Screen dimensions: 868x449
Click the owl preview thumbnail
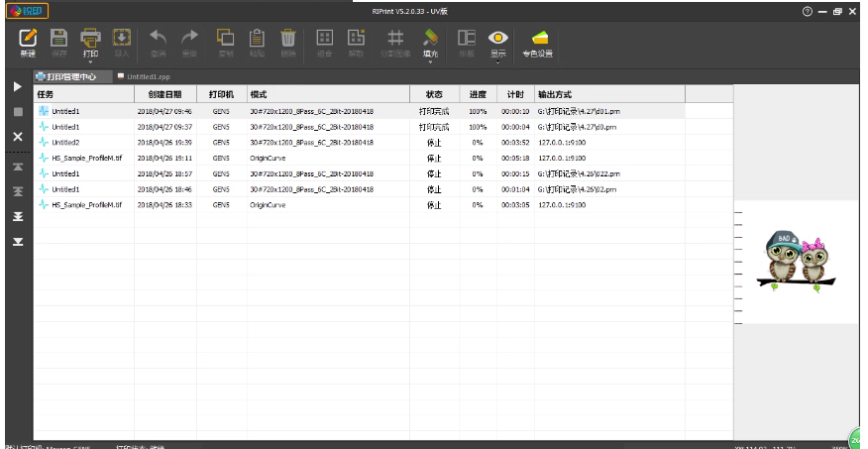pos(796,262)
